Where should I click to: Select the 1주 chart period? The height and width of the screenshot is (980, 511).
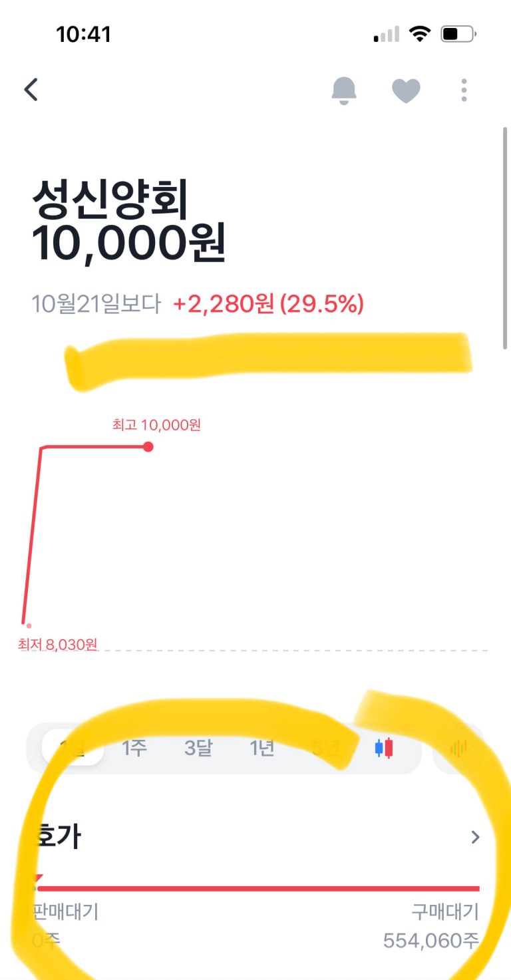(x=134, y=748)
